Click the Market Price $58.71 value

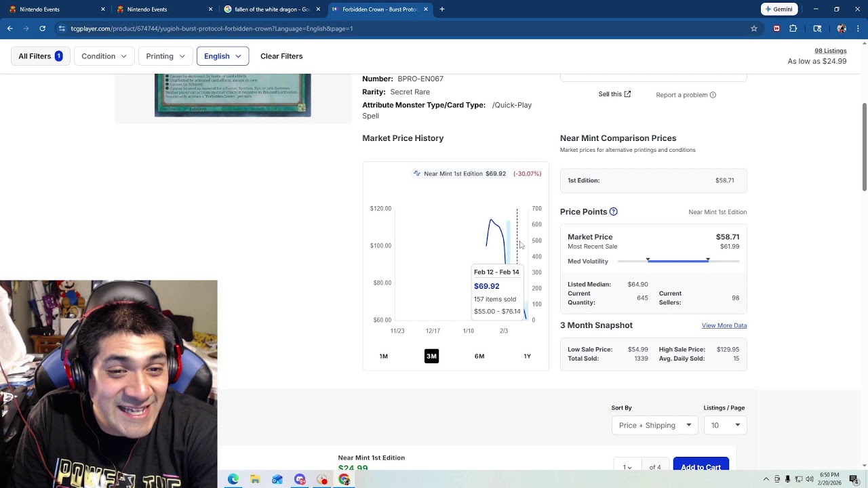tap(728, 237)
